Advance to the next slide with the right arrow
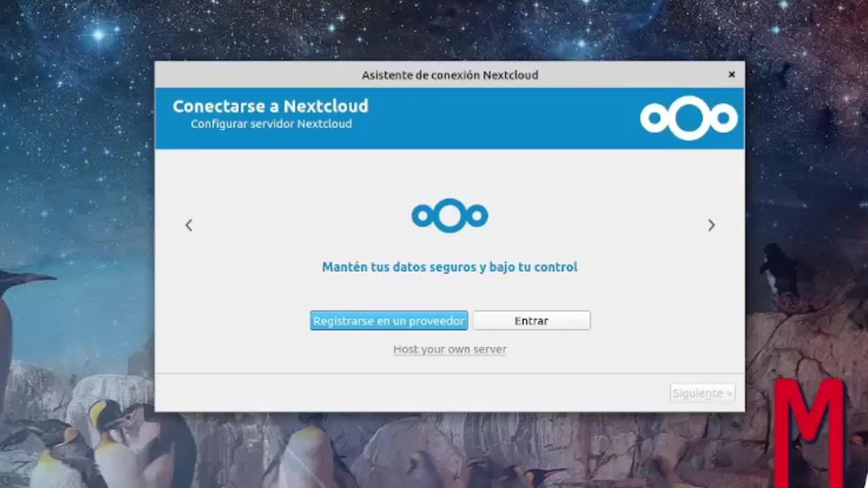 [711, 225]
